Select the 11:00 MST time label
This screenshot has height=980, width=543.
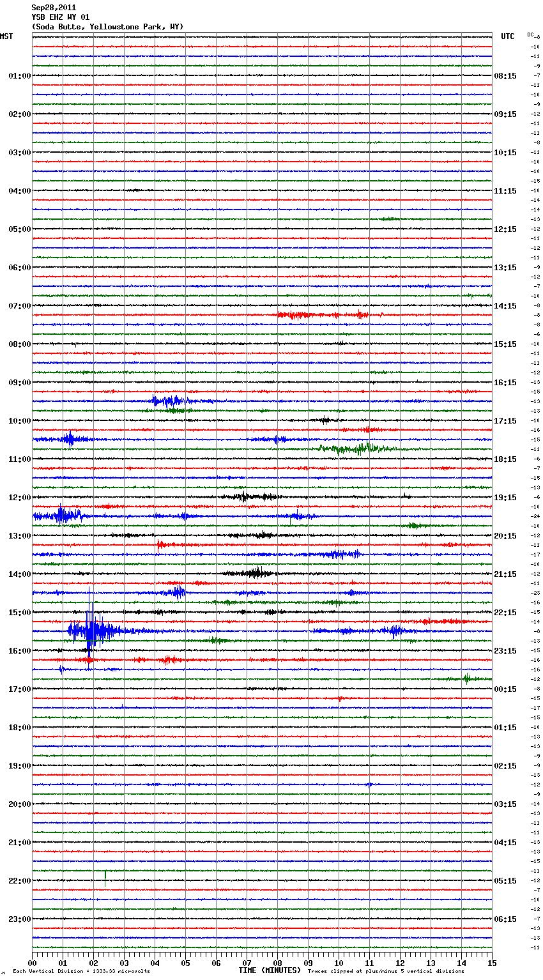tap(20, 459)
